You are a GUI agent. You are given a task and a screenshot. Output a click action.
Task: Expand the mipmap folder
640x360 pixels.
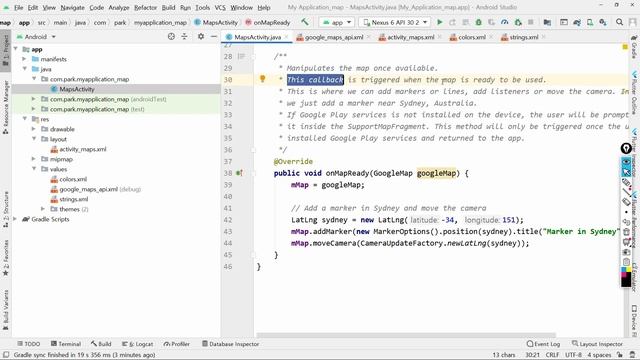coord(34,159)
